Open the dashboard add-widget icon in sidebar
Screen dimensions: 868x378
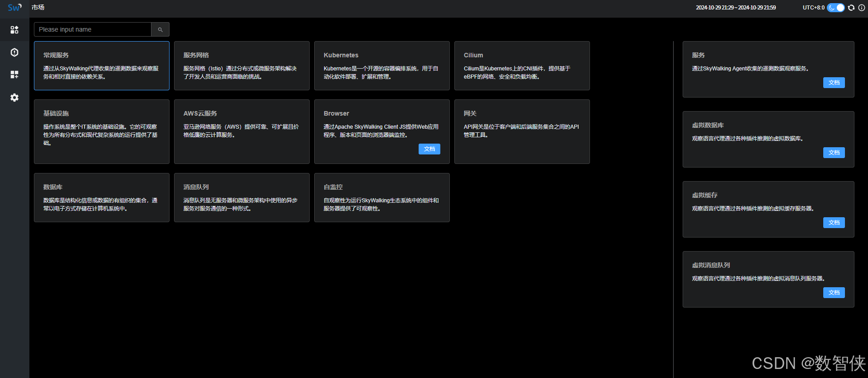[x=14, y=75]
